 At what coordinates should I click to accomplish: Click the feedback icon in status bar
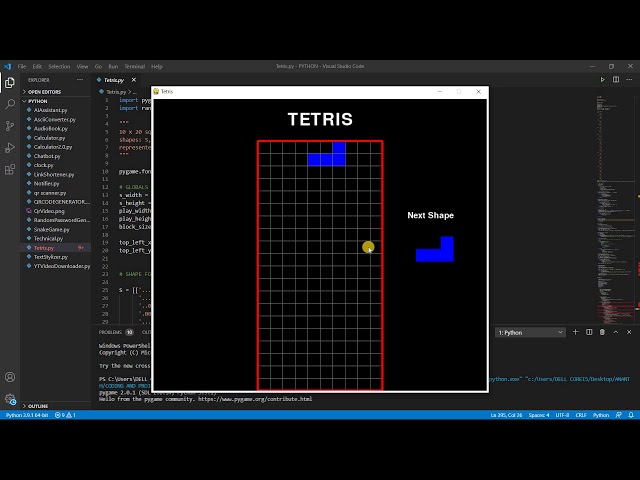click(x=619, y=415)
